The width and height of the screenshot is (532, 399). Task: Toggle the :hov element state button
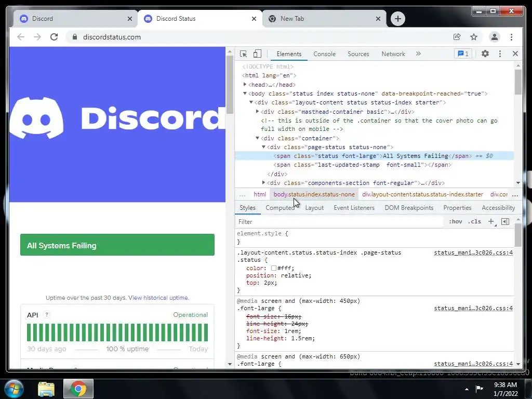[x=455, y=221]
